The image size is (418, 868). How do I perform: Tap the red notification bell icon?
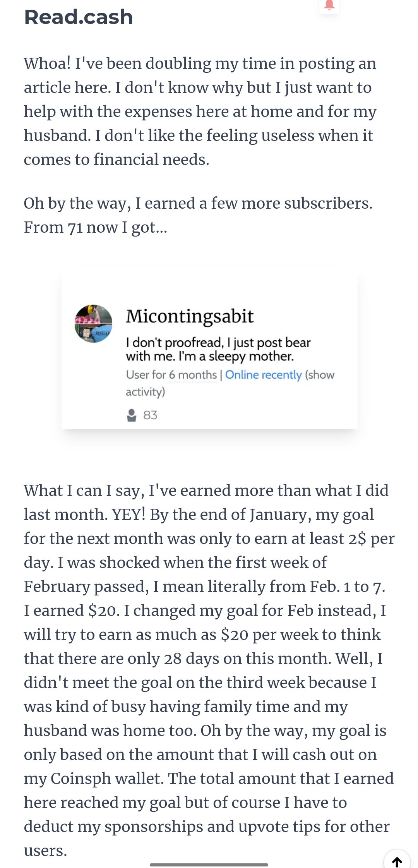pyautogui.click(x=329, y=5)
